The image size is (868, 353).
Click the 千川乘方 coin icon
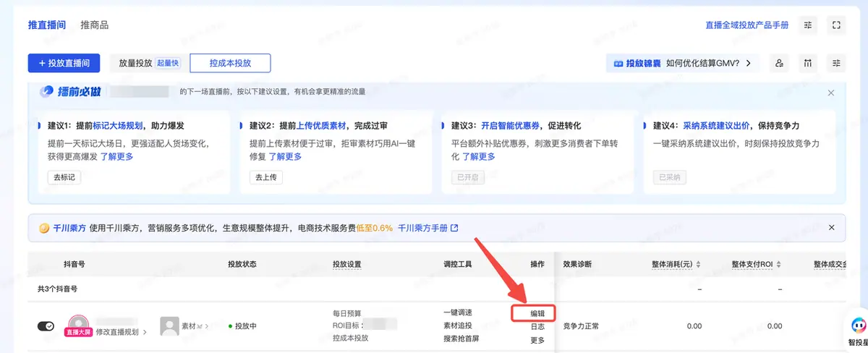pyautogui.click(x=44, y=228)
